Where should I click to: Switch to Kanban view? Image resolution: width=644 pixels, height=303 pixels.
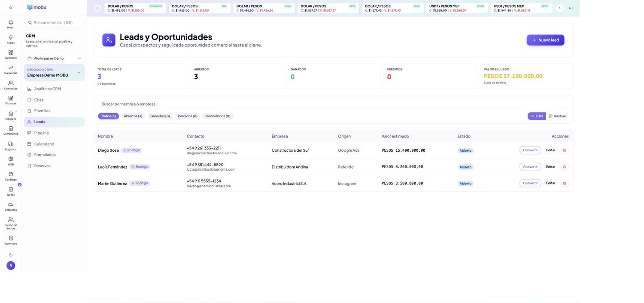557,116
